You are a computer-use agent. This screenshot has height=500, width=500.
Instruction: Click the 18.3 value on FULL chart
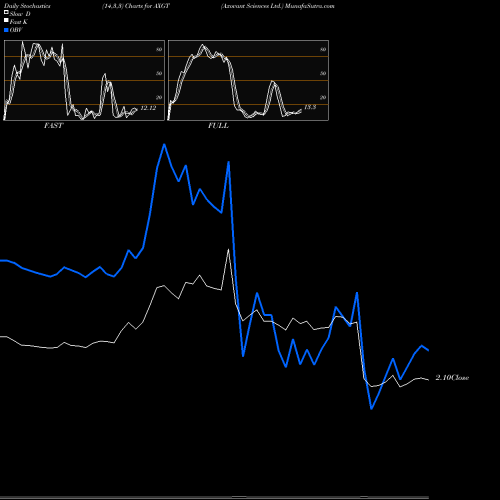click(x=310, y=107)
